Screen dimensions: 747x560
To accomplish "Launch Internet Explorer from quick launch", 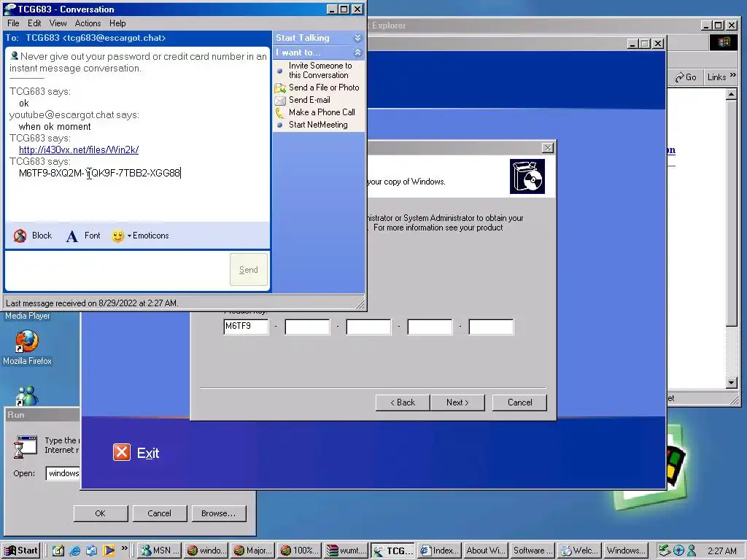I will [x=75, y=551].
